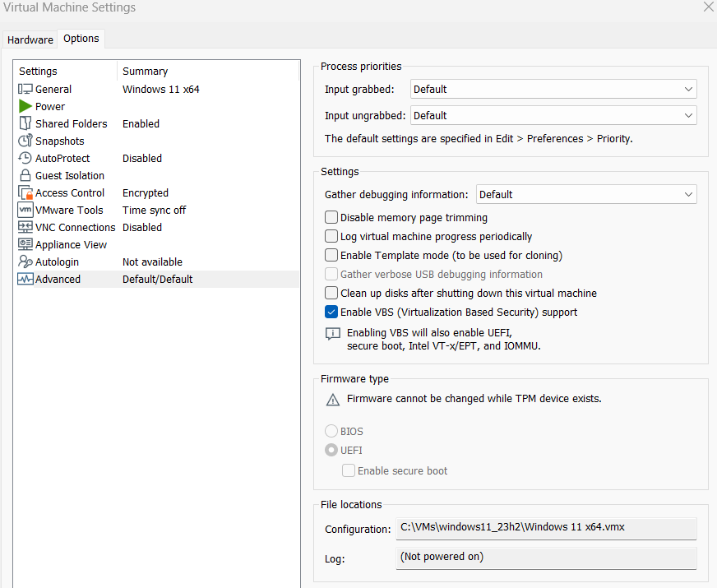Open Access Control via lock icon
This screenshot has height=588, width=717.
point(25,193)
